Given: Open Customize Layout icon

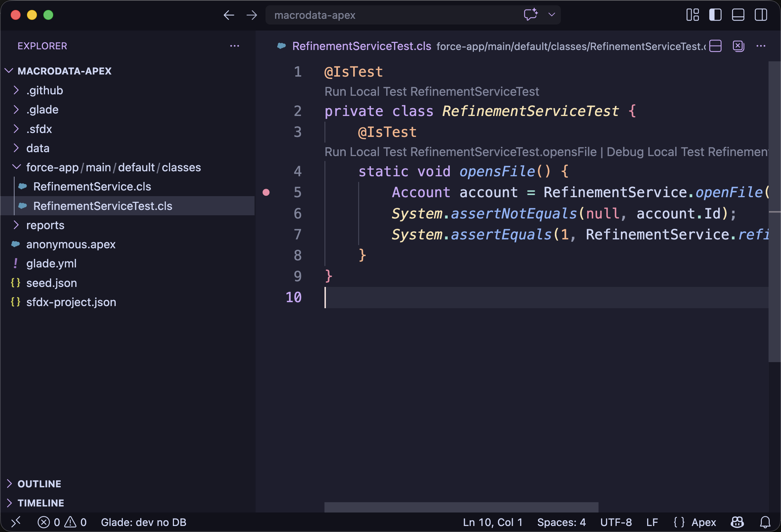Looking at the screenshot, I should pyautogui.click(x=693, y=15).
